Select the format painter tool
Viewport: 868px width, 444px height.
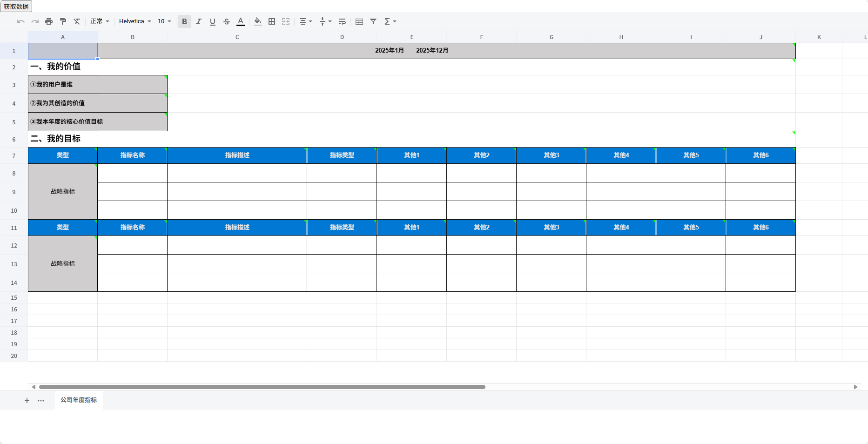63,21
